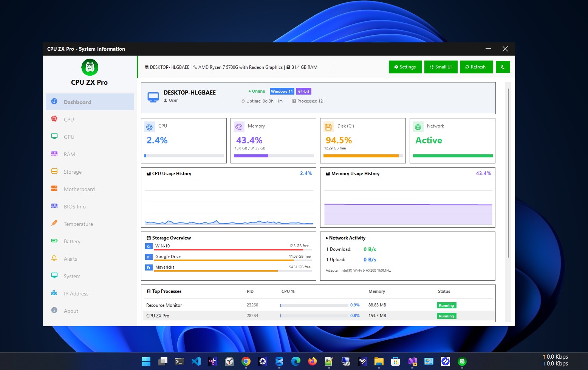Refresh the system information
The width and height of the screenshot is (588, 370).
pos(476,67)
